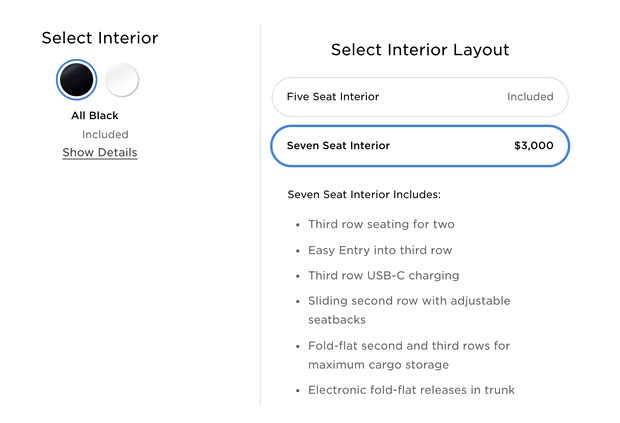Click the Select Interior heading

[100, 38]
